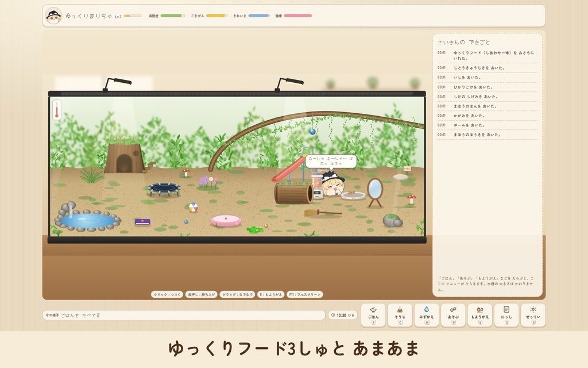588x368 pixels.
Task: Click the Lv.7 experience bar
Action: pyautogui.click(x=133, y=16)
